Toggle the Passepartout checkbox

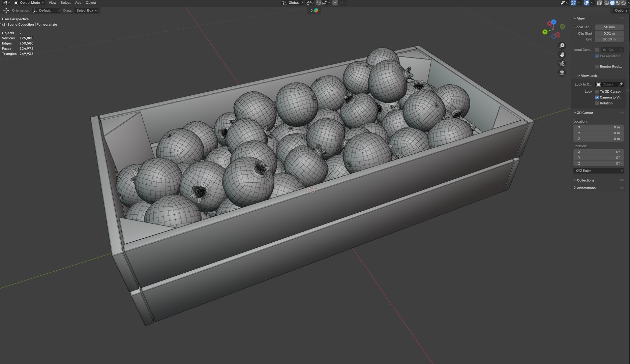pyautogui.click(x=597, y=56)
